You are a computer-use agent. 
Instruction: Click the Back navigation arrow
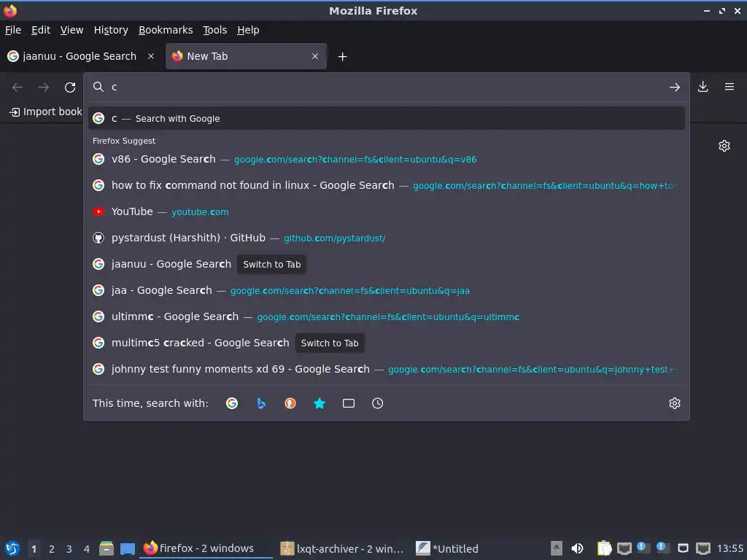coord(18,87)
